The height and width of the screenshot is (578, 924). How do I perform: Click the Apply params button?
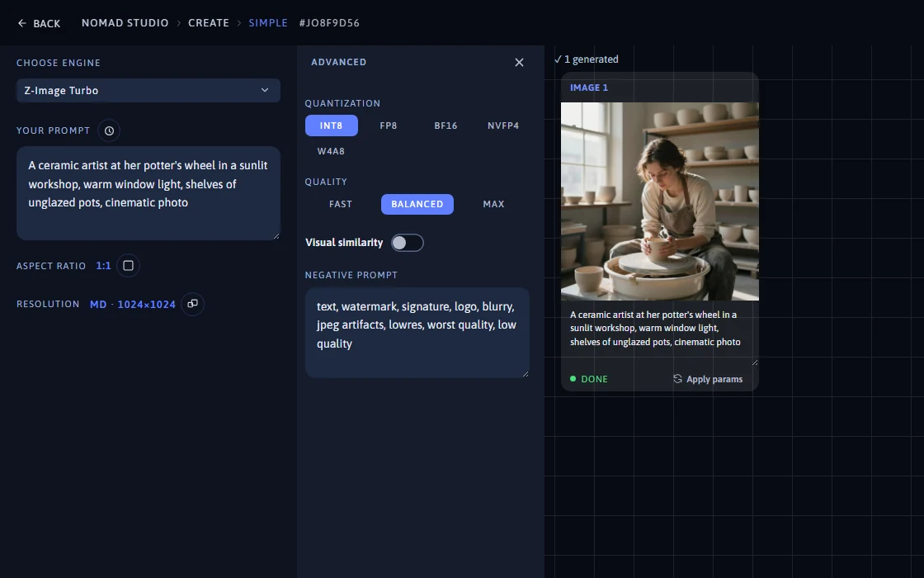(x=708, y=379)
